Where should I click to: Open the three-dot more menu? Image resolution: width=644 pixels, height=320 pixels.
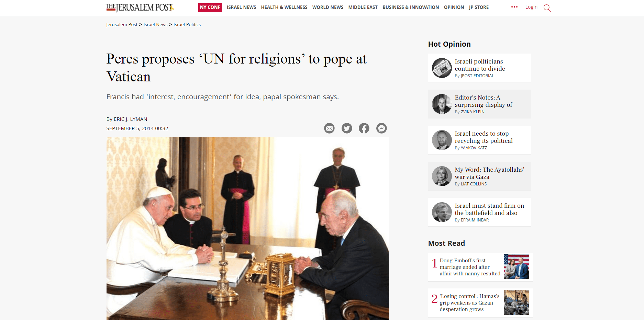pyautogui.click(x=514, y=7)
